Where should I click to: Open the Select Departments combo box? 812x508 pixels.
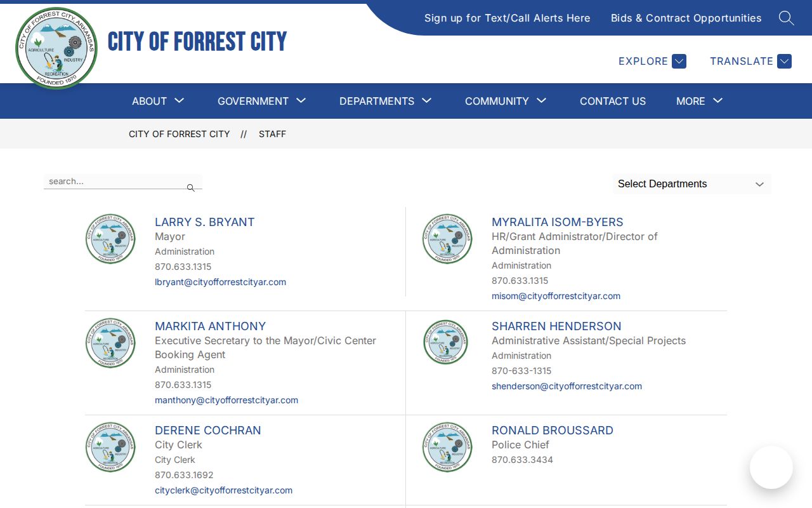point(692,184)
